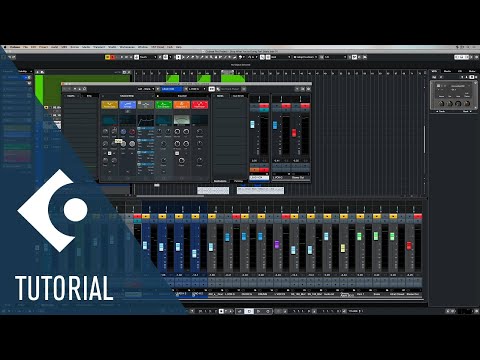This screenshot has width=480, height=360.
Task: Open the Audio menu
Action: point(54,47)
